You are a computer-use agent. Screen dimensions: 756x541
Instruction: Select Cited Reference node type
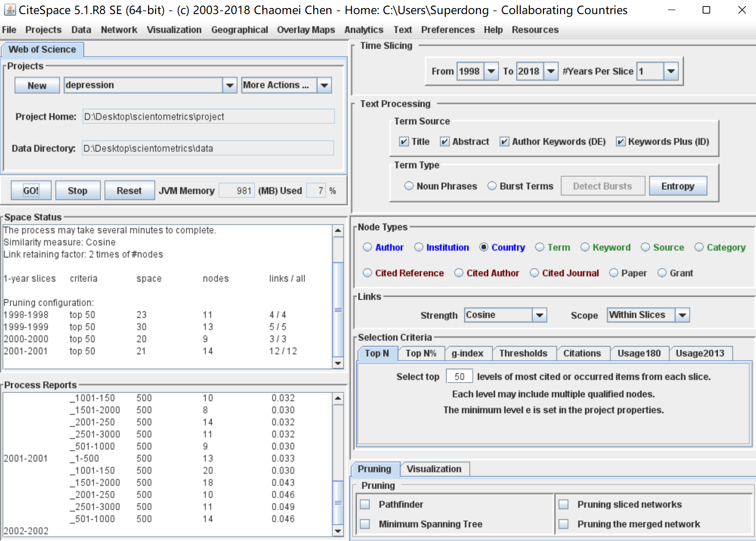(x=367, y=273)
